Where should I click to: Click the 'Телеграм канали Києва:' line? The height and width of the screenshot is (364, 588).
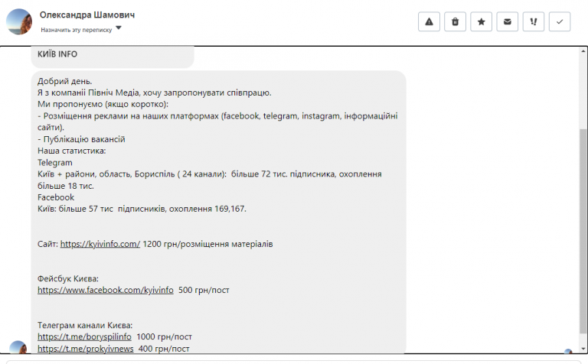[x=85, y=325]
